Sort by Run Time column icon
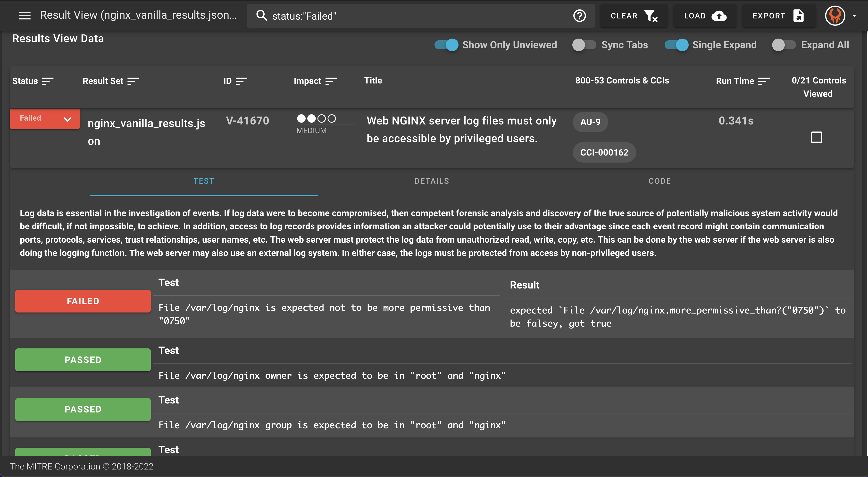 point(764,81)
